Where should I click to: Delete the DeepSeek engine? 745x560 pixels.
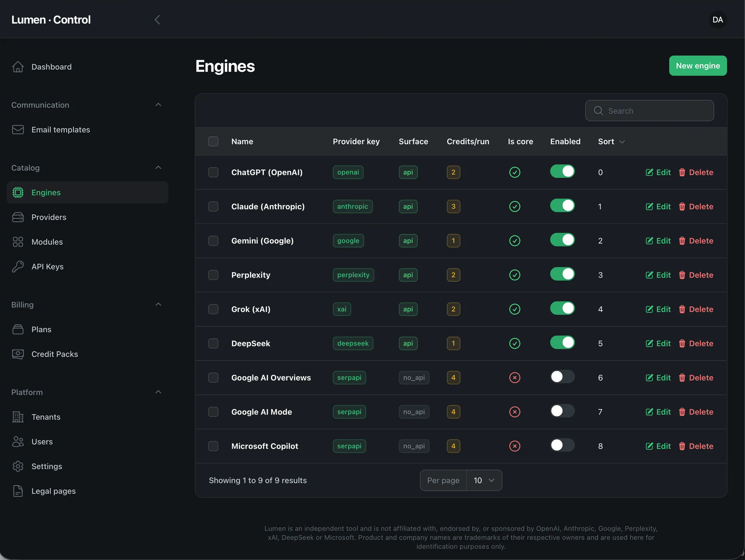696,344
